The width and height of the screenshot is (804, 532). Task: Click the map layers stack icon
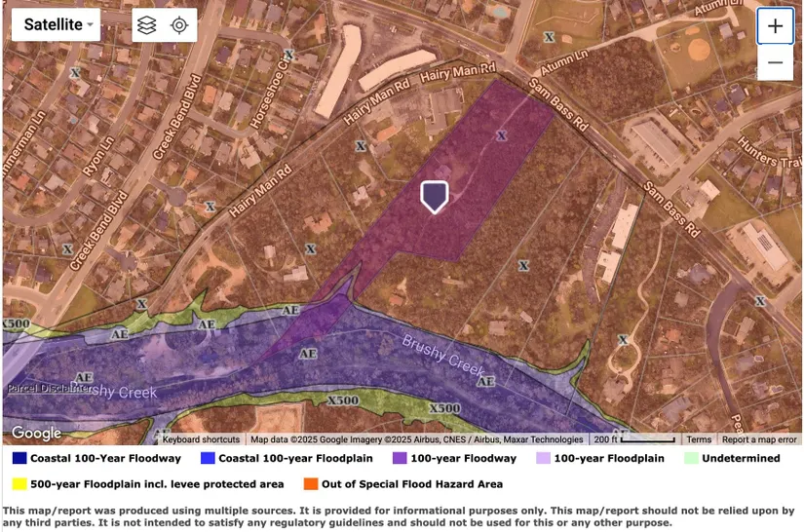(146, 25)
